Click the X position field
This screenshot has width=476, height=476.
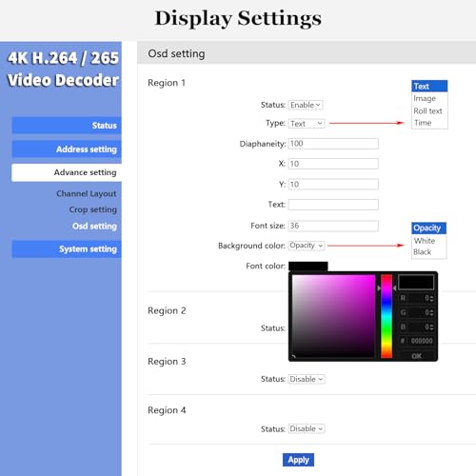333,164
